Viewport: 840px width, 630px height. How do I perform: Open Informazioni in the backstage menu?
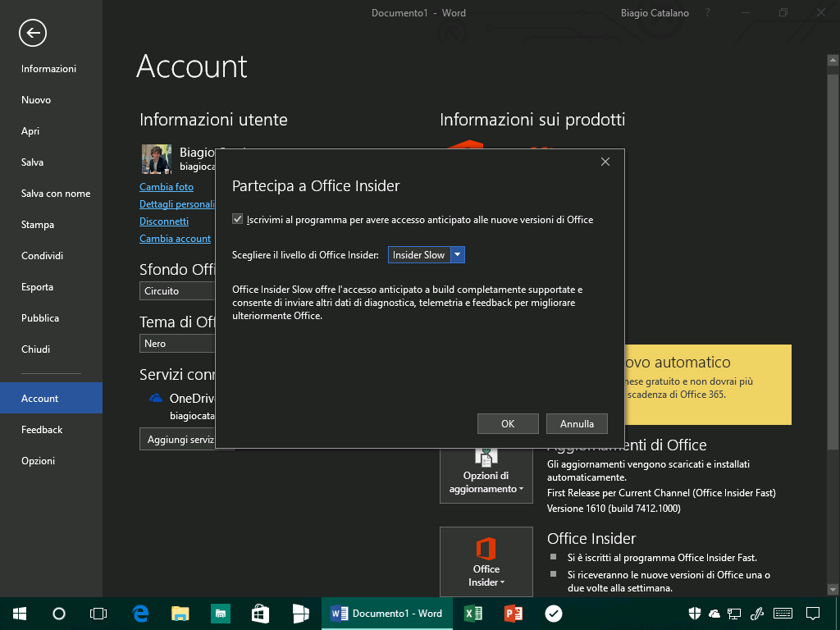coord(48,69)
